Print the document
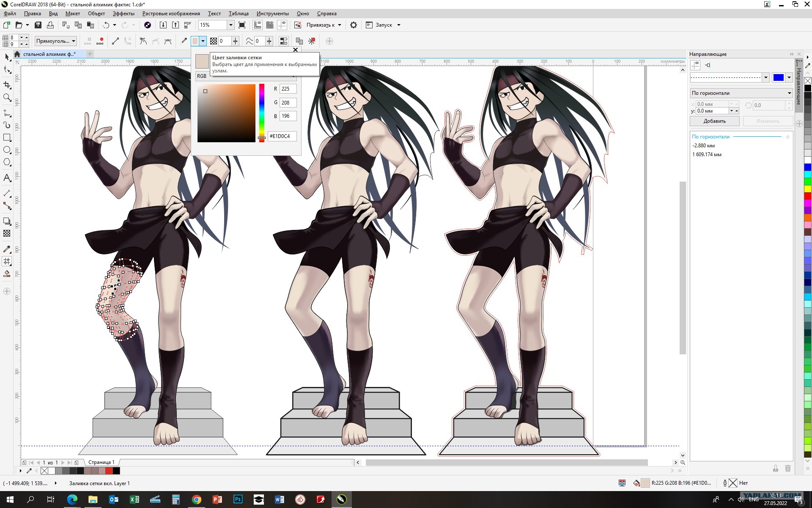 pos(50,25)
